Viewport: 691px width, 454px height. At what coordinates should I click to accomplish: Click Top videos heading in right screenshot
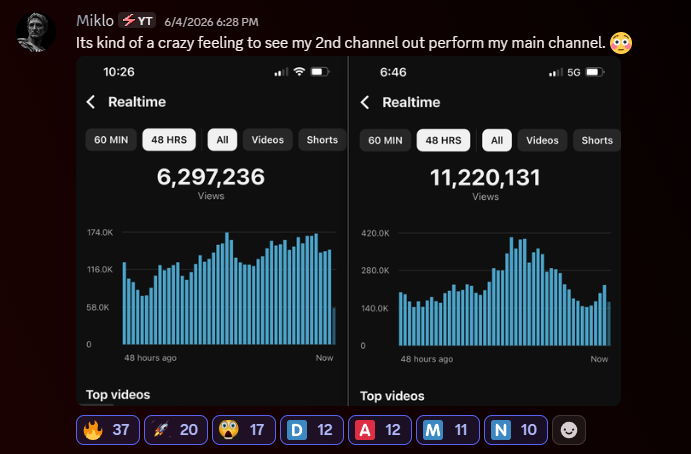tap(392, 396)
